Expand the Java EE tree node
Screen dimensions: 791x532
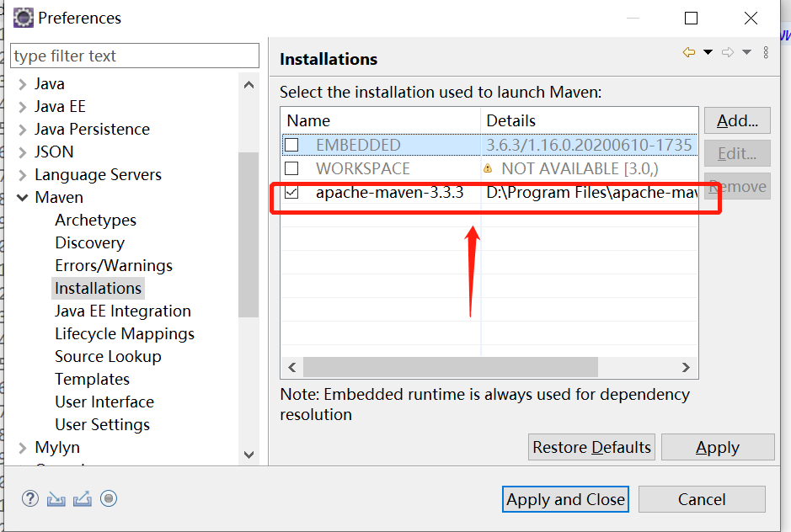click(x=23, y=107)
